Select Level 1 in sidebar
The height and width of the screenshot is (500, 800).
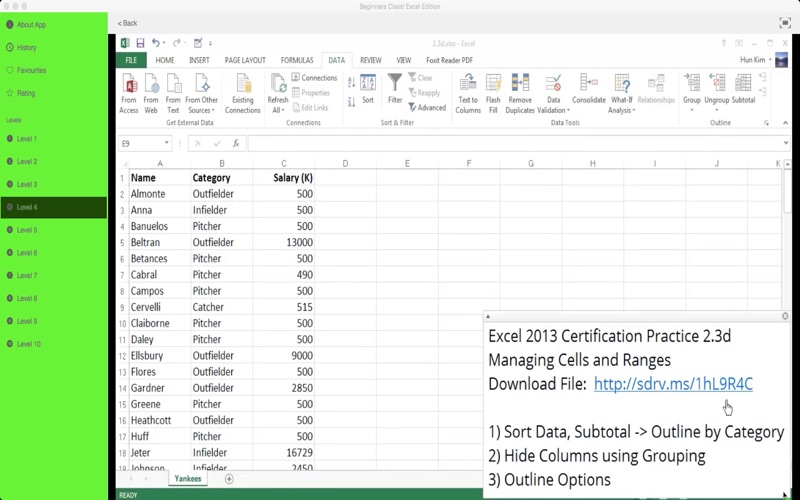pyautogui.click(x=27, y=139)
